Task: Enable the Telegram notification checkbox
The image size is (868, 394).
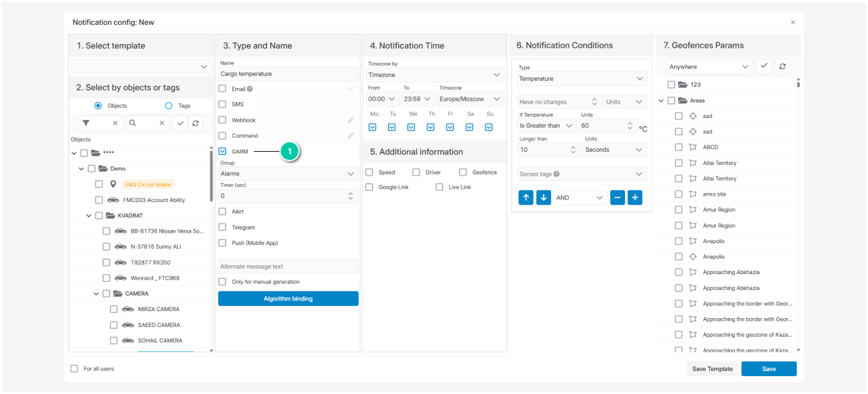Action: click(x=223, y=227)
